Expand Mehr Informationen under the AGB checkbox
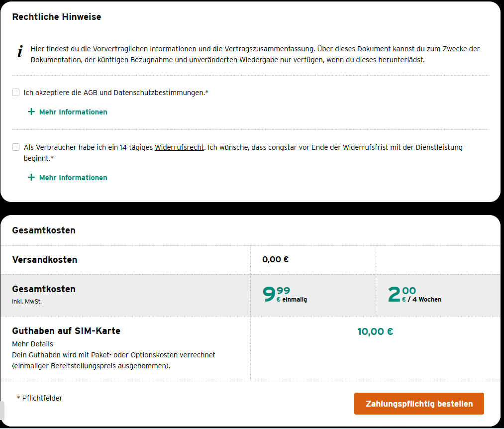This screenshot has width=504, height=429. coord(73,112)
